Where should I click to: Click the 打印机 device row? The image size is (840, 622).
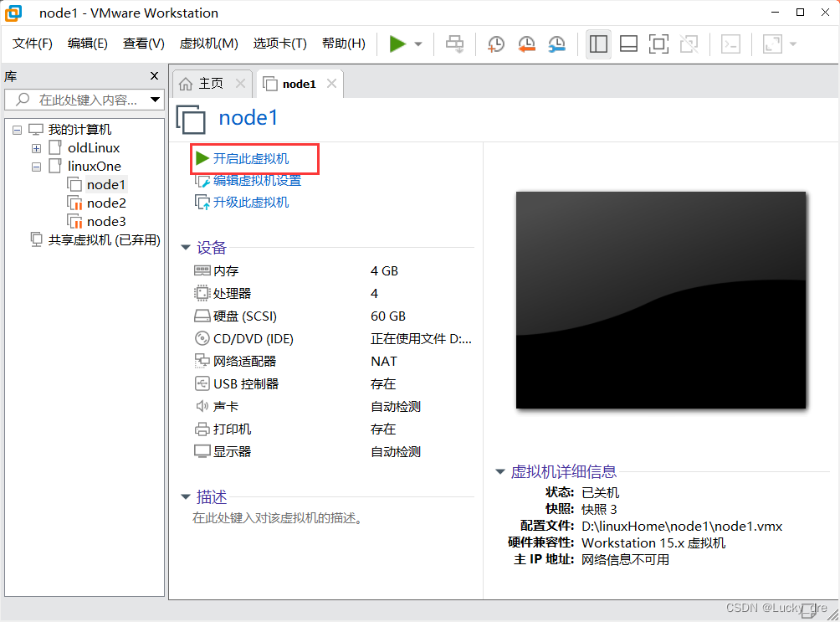333,429
